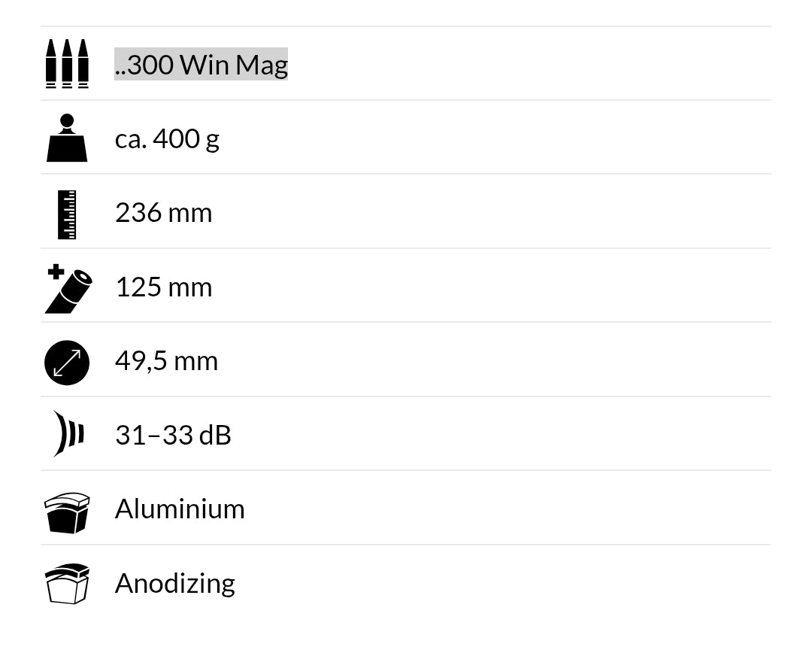Click the outlined box surface finish icon

coord(67,584)
